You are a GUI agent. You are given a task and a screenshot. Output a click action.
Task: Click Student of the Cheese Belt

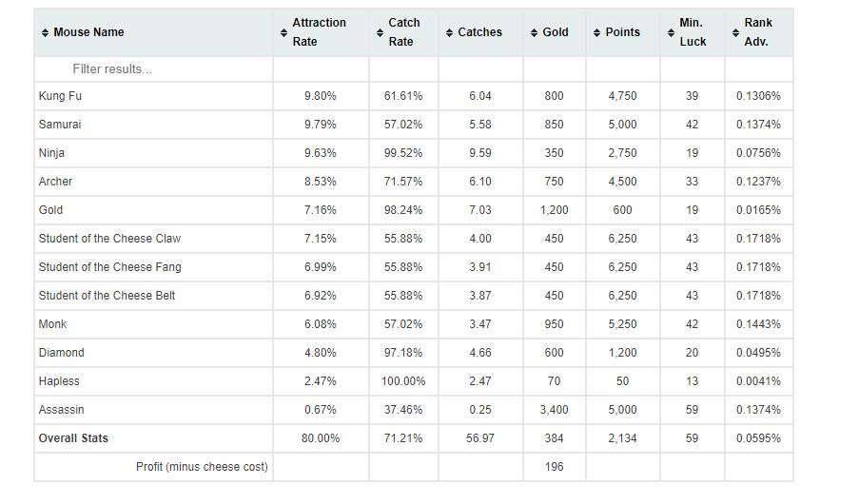pos(107,296)
